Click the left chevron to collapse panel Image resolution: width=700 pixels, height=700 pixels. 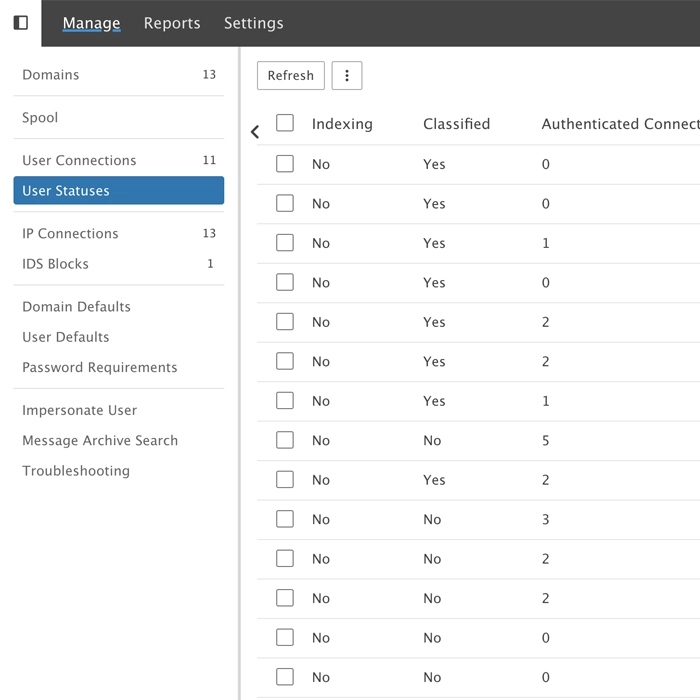(255, 132)
